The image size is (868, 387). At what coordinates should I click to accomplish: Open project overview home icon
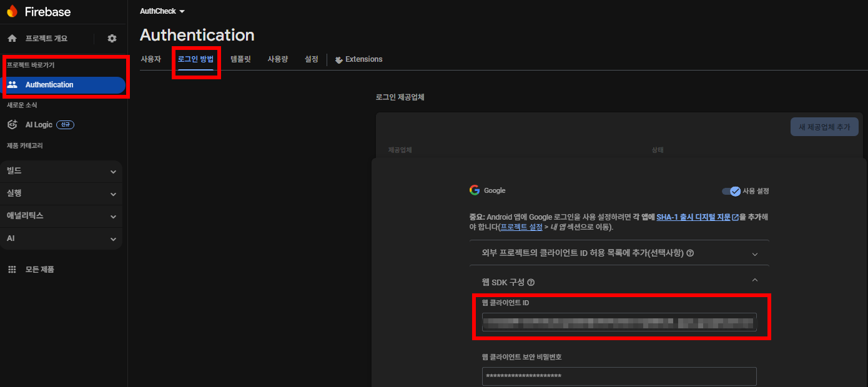[x=12, y=39]
